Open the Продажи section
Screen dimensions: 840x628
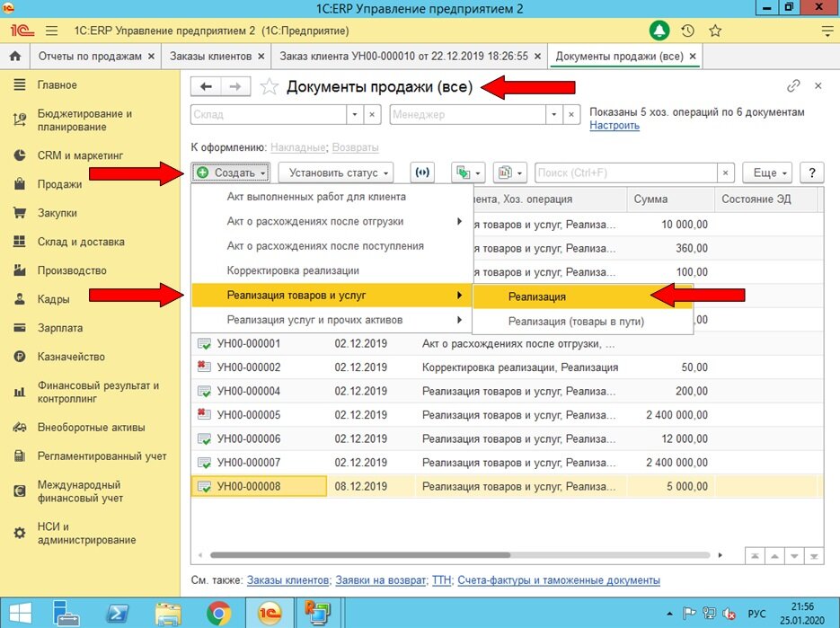coord(59,184)
